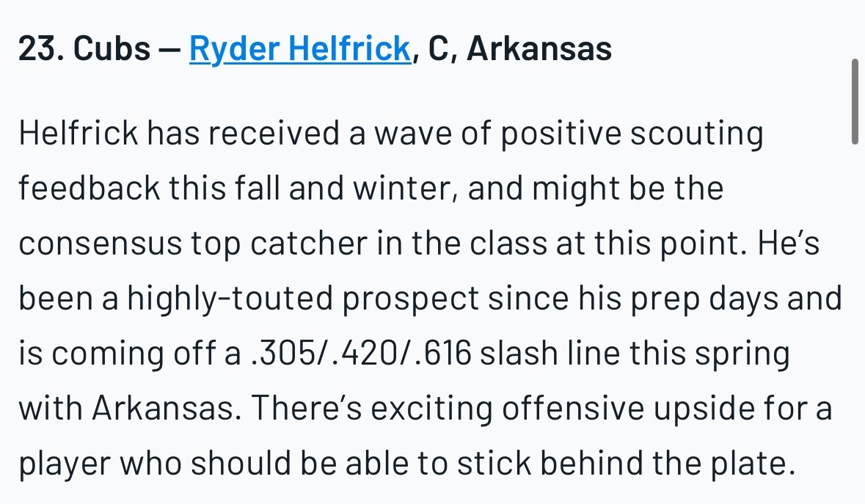Viewport: 865px width, 504px height.
Task: Click the .305/.420/.616 slash line text
Action: click(361, 354)
